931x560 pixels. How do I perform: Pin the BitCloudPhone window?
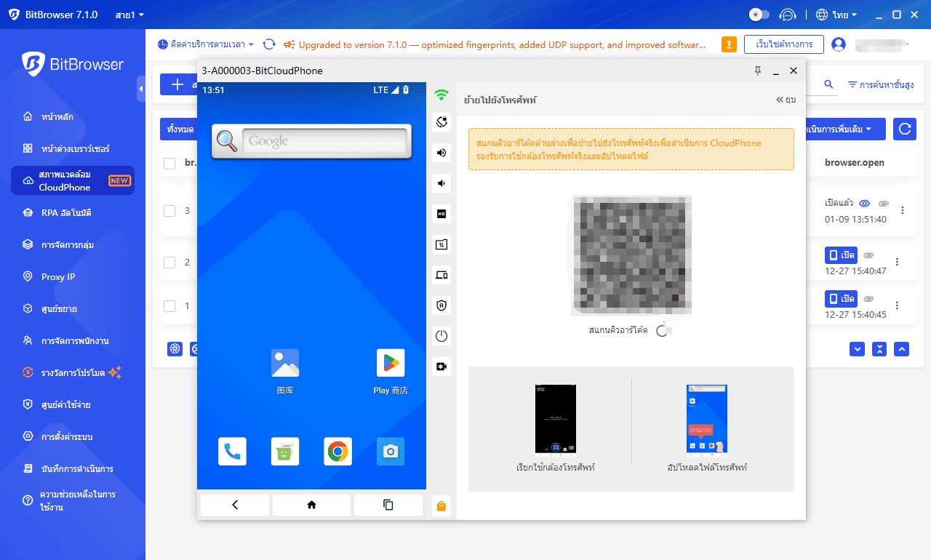pyautogui.click(x=757, y=71)
